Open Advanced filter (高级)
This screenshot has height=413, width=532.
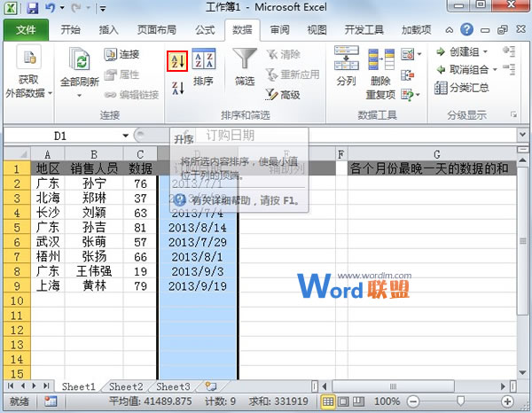284,95
